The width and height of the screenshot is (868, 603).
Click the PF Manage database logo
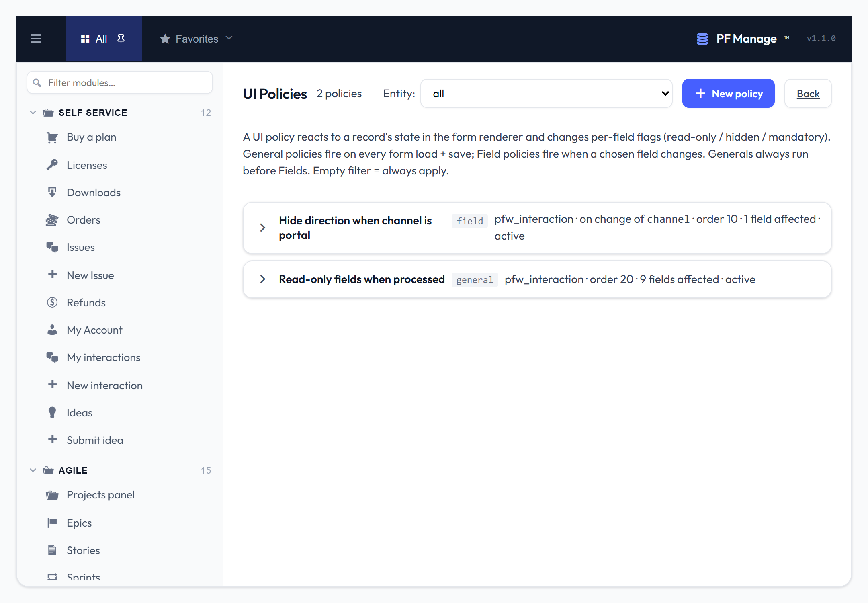(702, 39)
